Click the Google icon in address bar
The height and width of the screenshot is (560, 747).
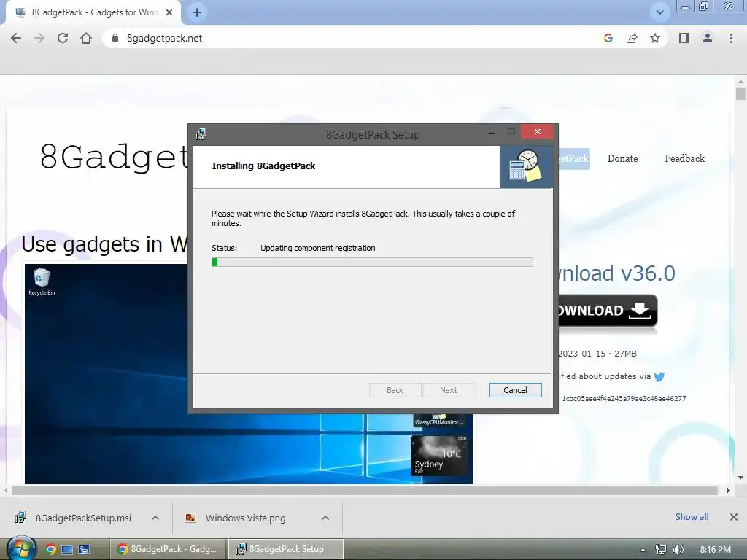pyautogui.click(x=608, y=38)
